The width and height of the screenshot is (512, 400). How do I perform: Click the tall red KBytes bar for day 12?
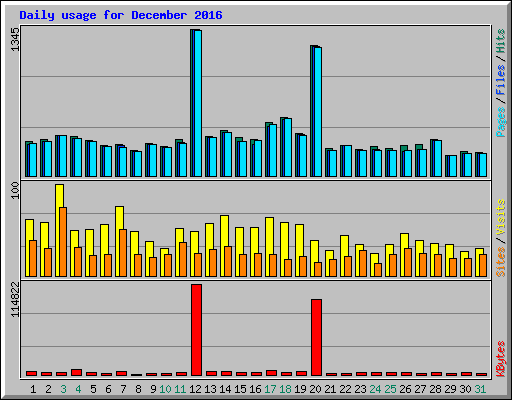(x=196, y=330)
